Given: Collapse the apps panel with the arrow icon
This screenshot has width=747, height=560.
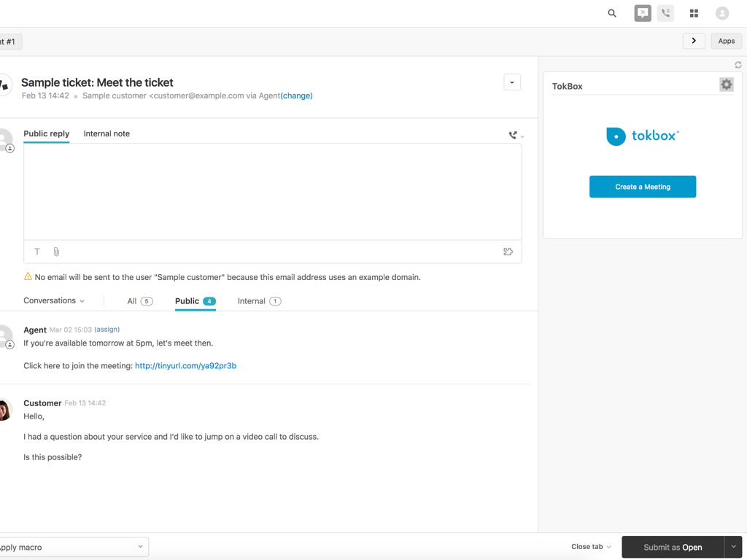Looking at the screenshot, I should [693, 41].
